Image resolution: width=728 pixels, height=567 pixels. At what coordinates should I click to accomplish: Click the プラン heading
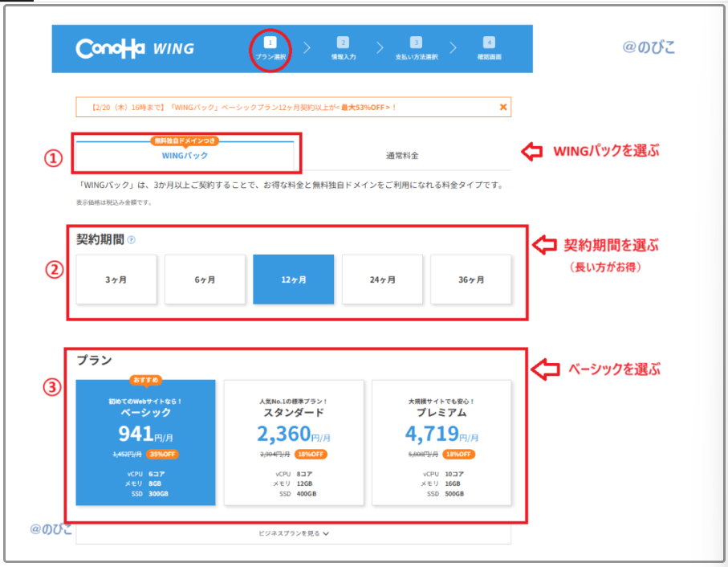pos(94,360)
